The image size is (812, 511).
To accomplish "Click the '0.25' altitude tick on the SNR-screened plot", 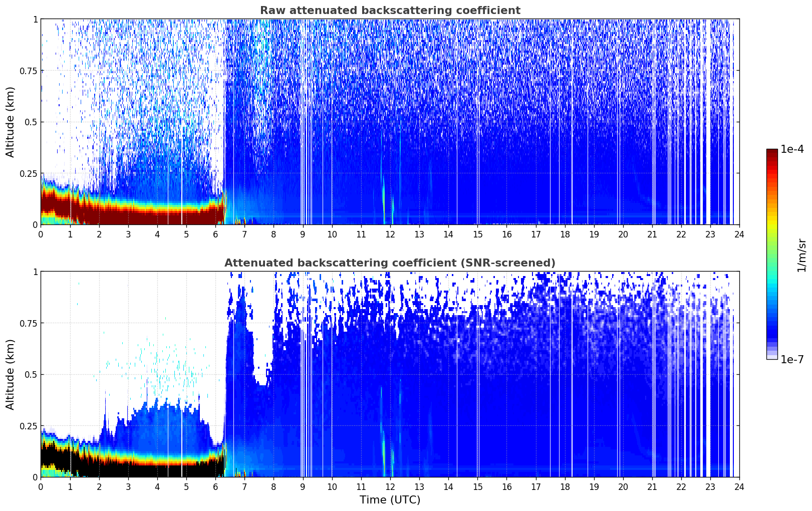I will tap(29, 426).
